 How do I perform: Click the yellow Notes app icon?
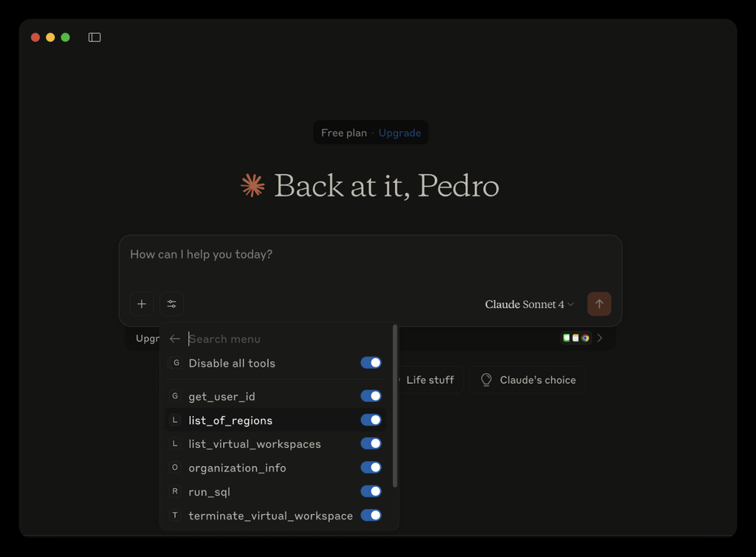point(576,338)
